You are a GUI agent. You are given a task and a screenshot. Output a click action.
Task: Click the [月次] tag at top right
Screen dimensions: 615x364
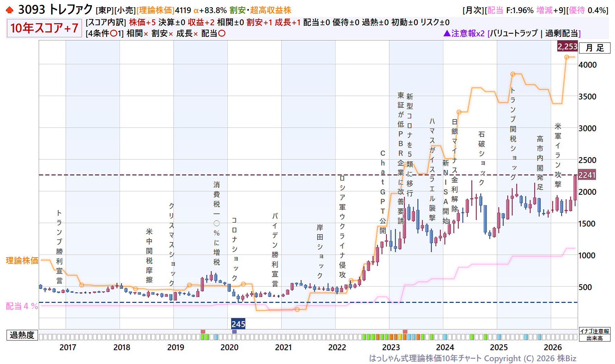pos(474,10)
